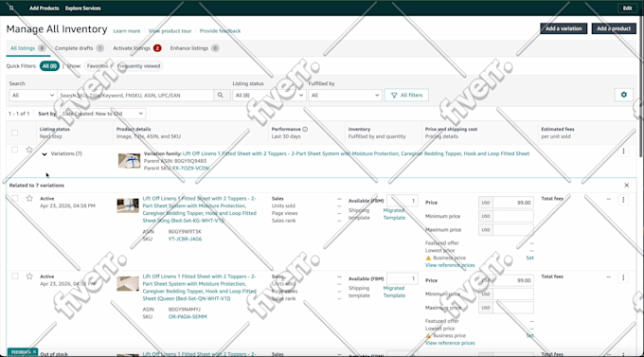Star the Queen Bed-Set-QN-WHT-V1 listing
The image size is (644, 357).
click(29, 277)
